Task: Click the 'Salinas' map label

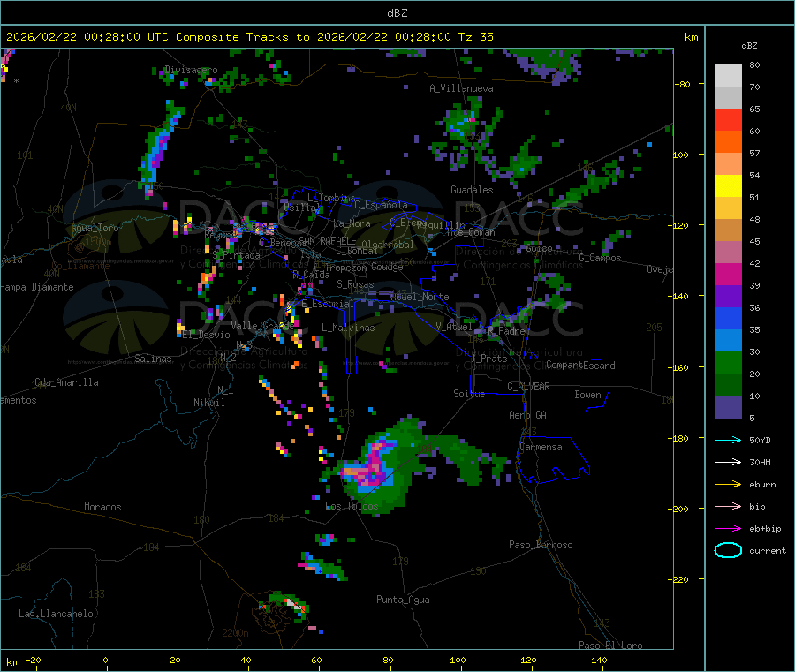Action: coord(153,359)
